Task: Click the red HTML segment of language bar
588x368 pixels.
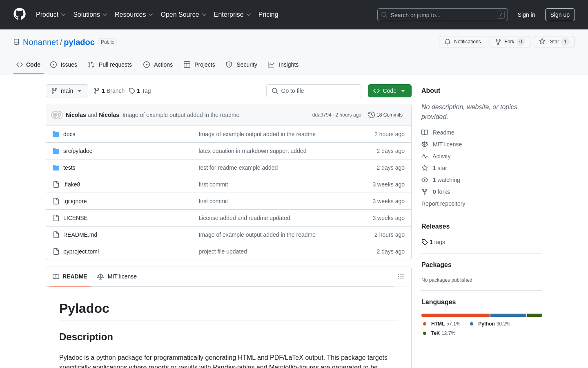Action: tap(455, 315)
